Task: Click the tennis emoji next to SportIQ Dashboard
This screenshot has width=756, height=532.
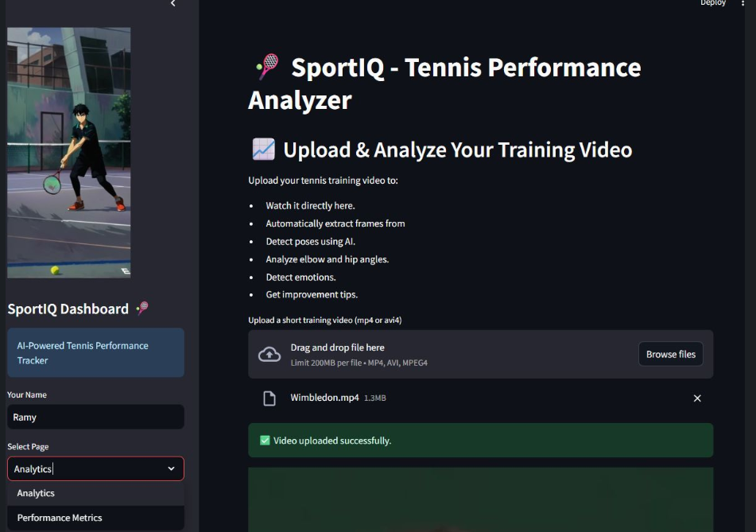Action: [x=142, y=309]
